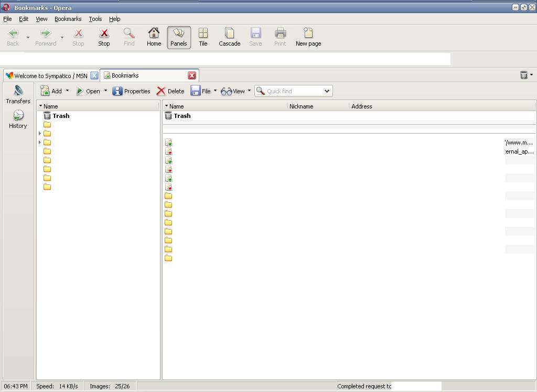Viewport: 537px width, 392px height.
Task: Open the History panel
Action: [18, 119]
